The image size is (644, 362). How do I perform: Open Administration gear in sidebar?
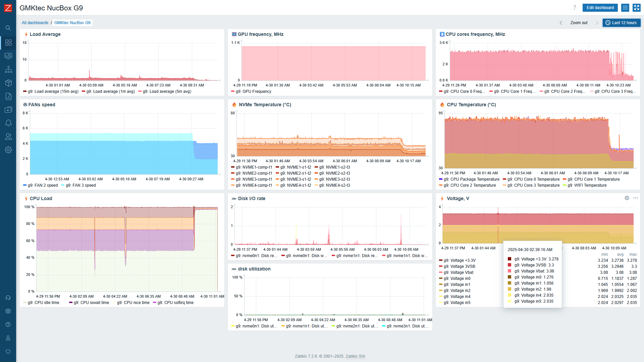[8, 150]
